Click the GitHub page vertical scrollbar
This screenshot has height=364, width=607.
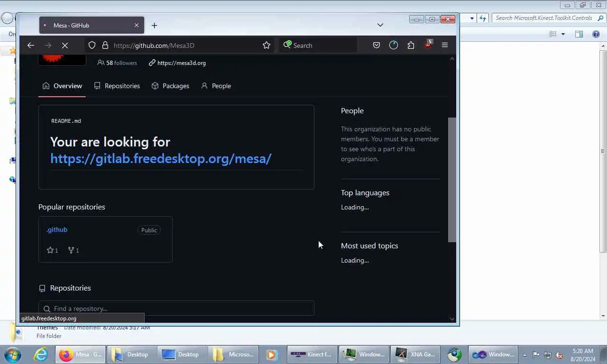(452, 180)
